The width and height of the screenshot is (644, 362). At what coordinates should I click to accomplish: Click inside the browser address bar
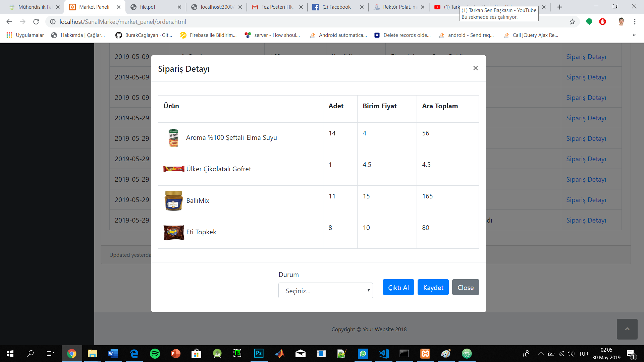(201, 21)
